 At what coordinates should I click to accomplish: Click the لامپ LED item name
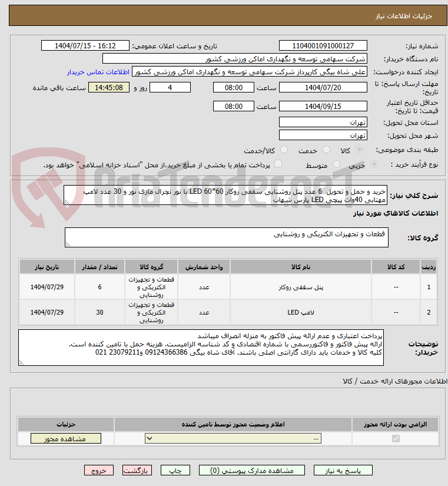300,312
